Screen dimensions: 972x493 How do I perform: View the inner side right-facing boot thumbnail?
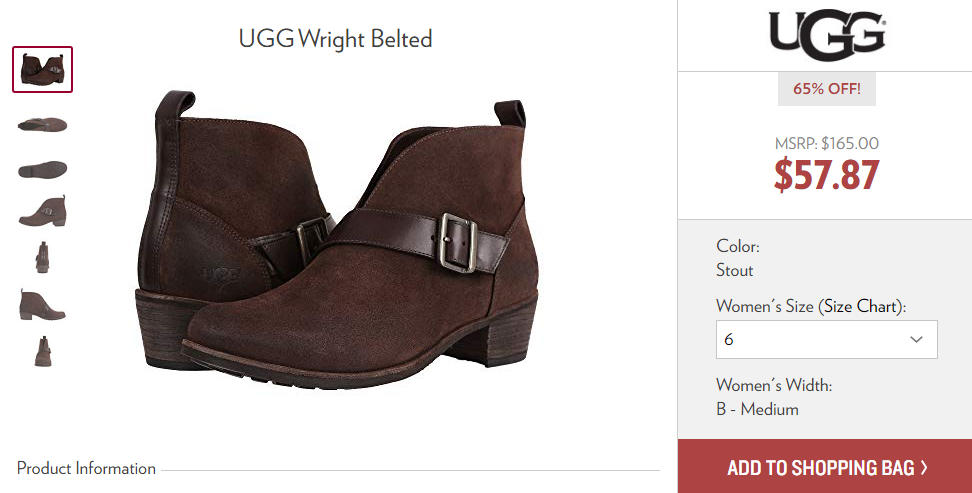(x=42, y=304)
